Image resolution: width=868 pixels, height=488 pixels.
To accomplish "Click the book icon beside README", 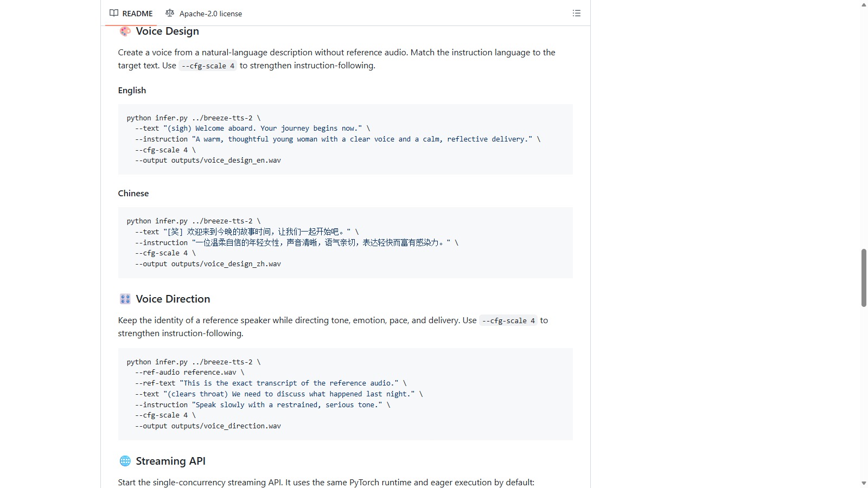I will click(x=114, y=13).
